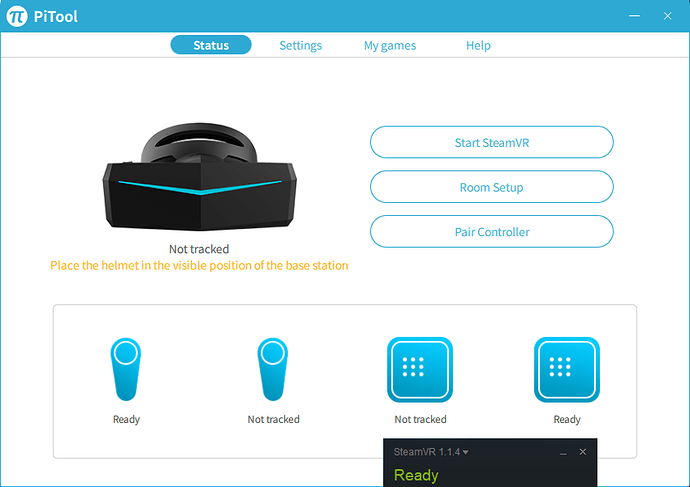Open the Help tab
Viewport: 690px width, 487px height.
tap(478, 45)
